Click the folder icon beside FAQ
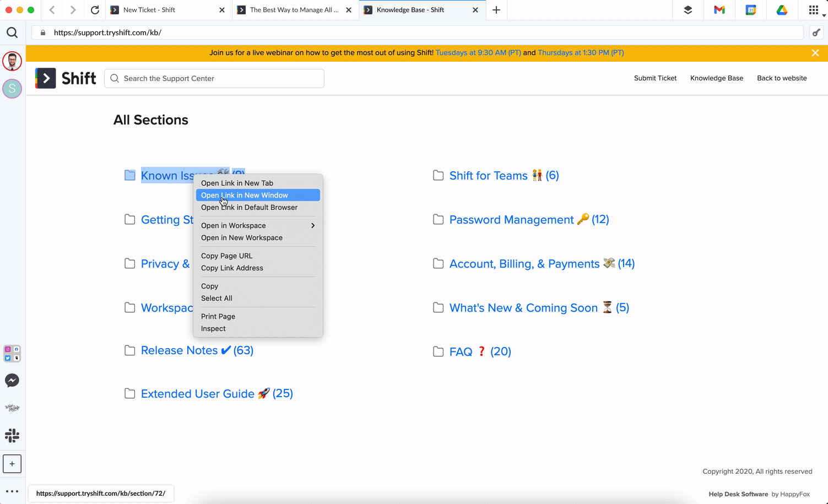Screen dimensions: 828x504 [439, 351]
